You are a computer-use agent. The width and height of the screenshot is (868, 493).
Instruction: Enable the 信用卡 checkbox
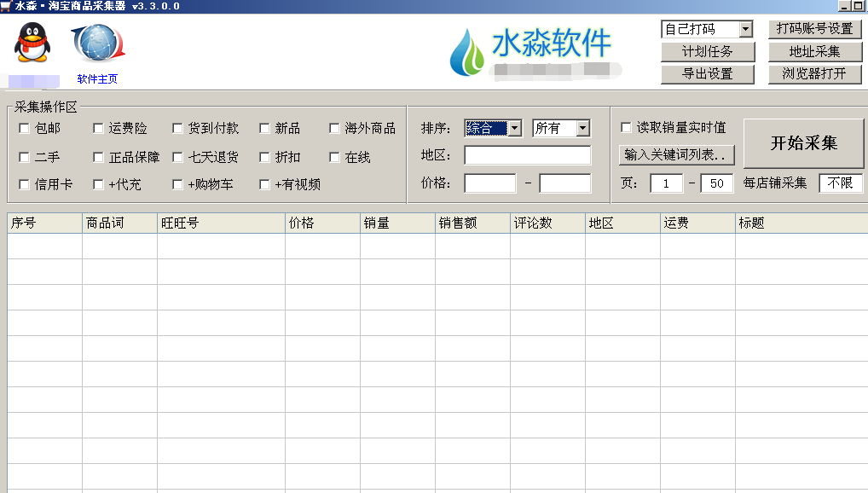25,184
